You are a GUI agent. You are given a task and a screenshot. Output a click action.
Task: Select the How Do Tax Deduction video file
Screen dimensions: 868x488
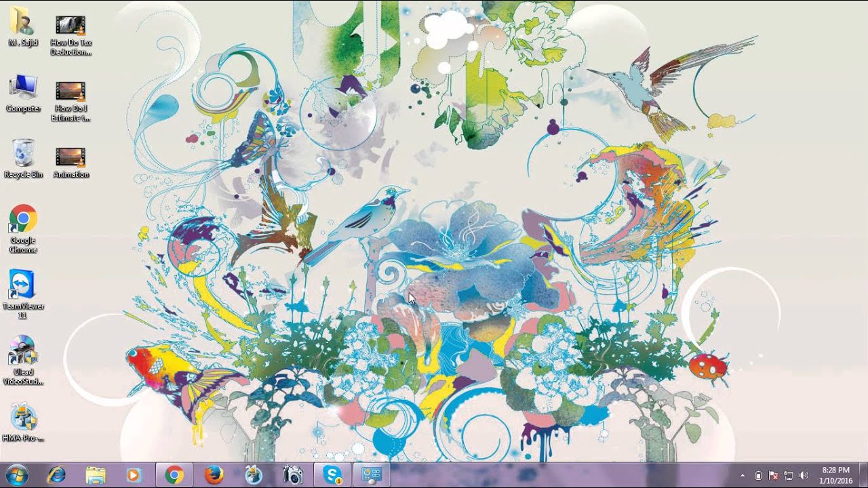point(71,35)
